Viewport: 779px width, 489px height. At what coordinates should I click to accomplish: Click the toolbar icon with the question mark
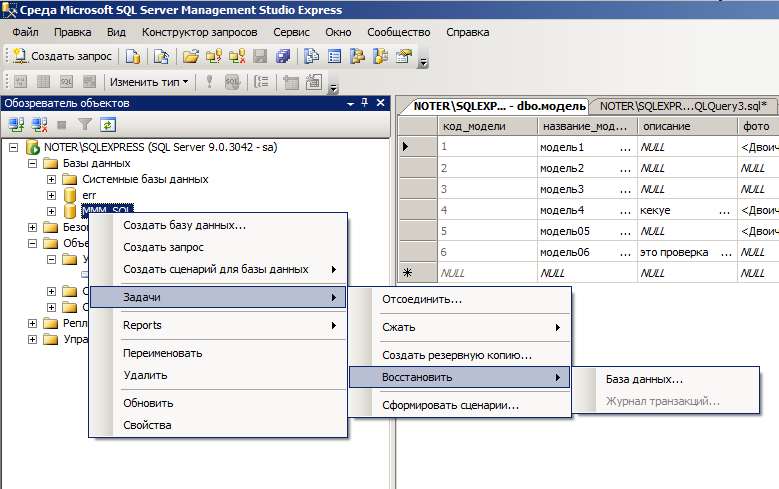tap(214, 56)
